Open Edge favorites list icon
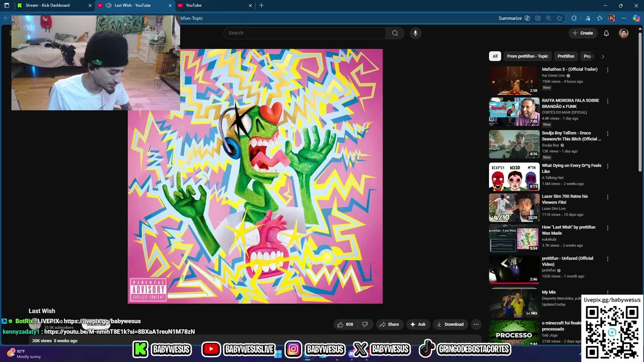This screenshot has width=644, height=362. tap(599, 18)
